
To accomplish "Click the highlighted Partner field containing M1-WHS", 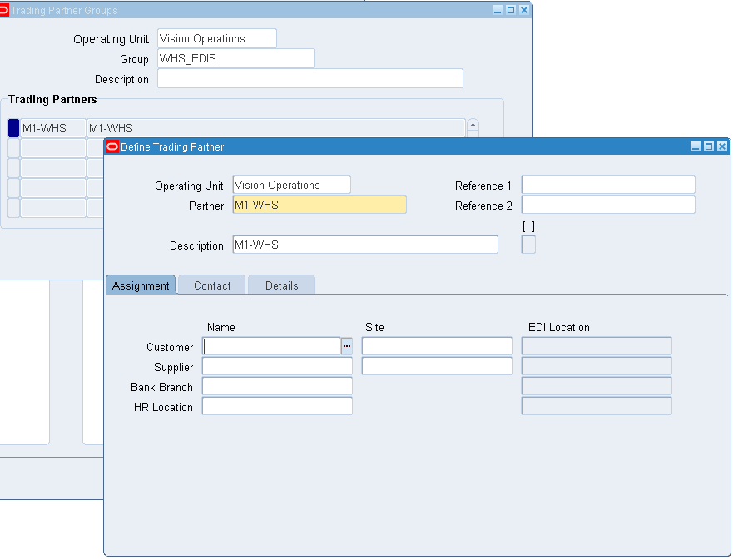I will 319,205.
